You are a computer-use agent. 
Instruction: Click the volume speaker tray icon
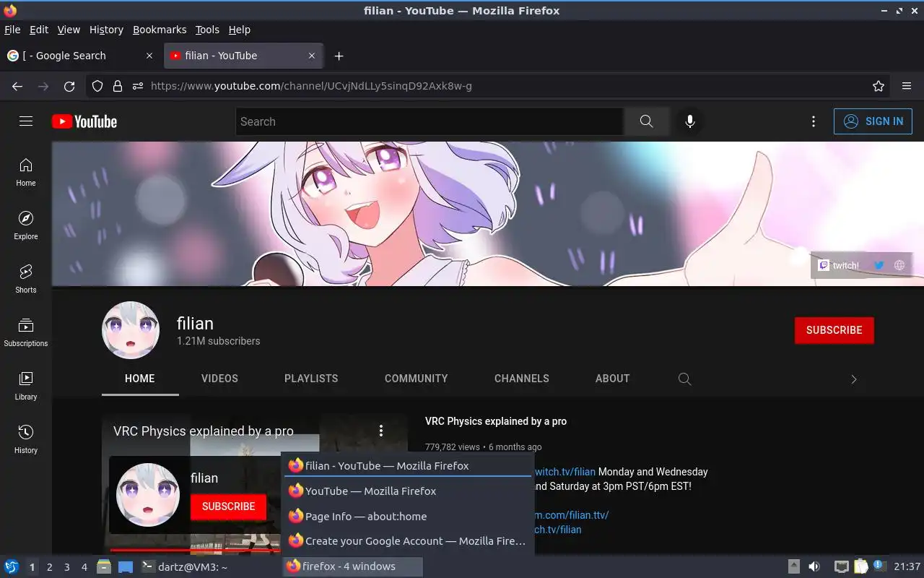(814, 566)
